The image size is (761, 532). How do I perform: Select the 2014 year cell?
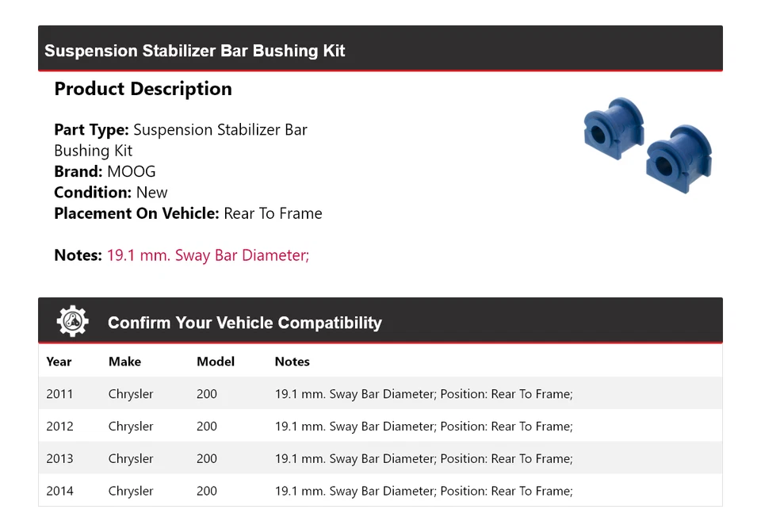[x=59, y=492]
